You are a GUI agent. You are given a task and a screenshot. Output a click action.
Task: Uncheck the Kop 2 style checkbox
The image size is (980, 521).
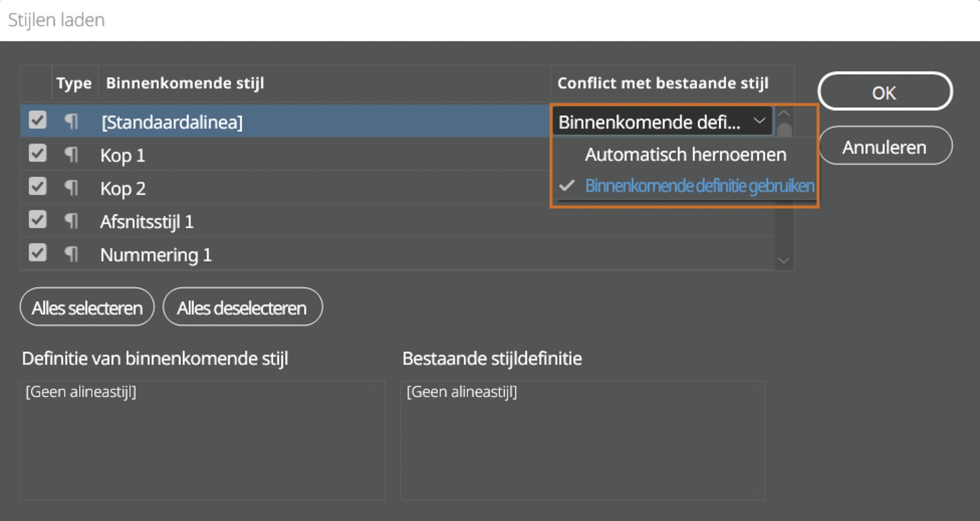[37, 186]
